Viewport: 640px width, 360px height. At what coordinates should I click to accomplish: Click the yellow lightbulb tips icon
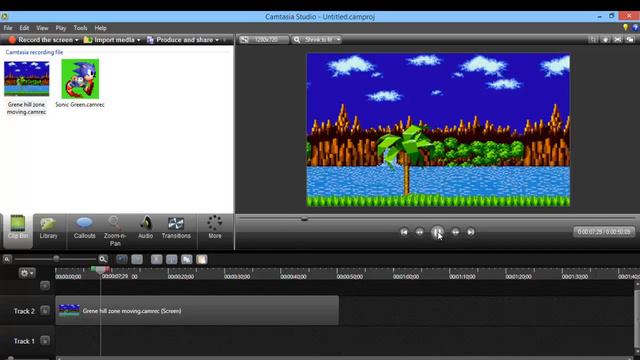625,27
